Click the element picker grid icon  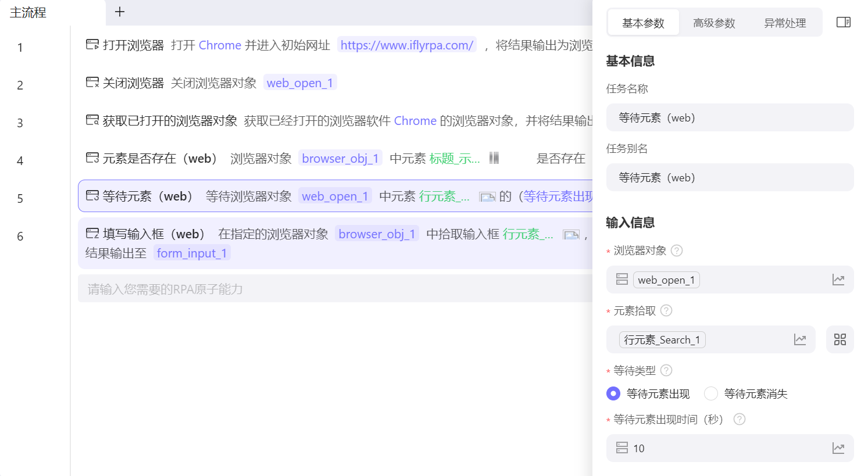point(840,339)
